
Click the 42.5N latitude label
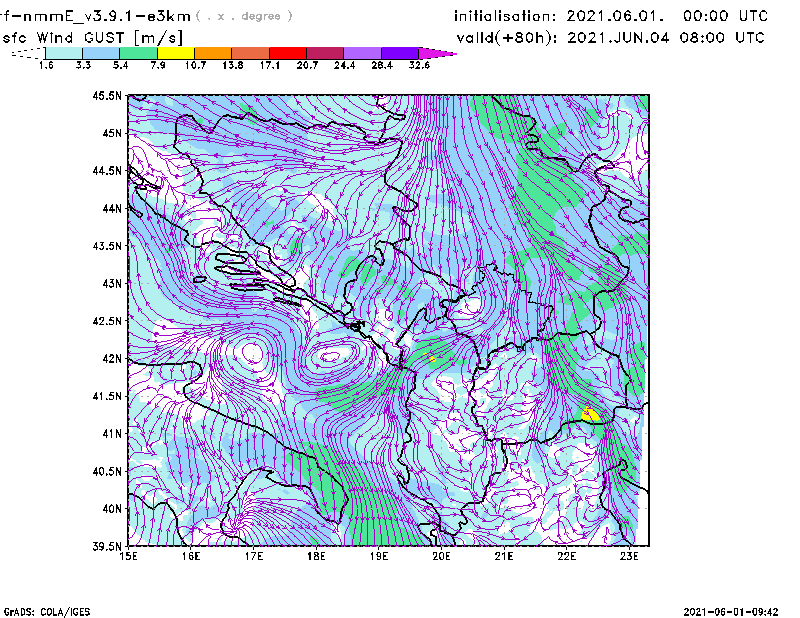[107, 321]
